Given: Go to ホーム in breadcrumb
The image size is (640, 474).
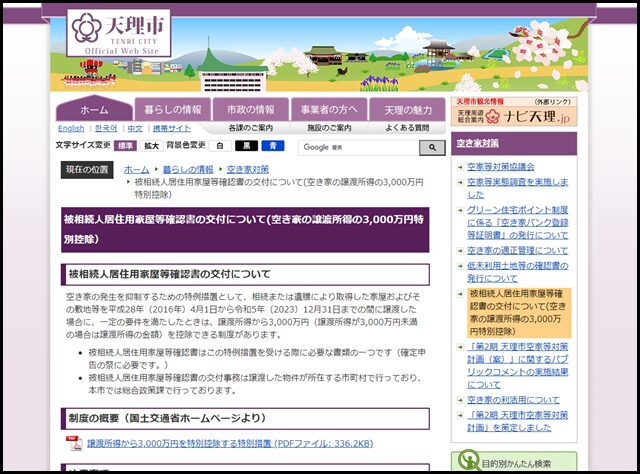Looking at the screenshot, I should [x=136, y=169].
